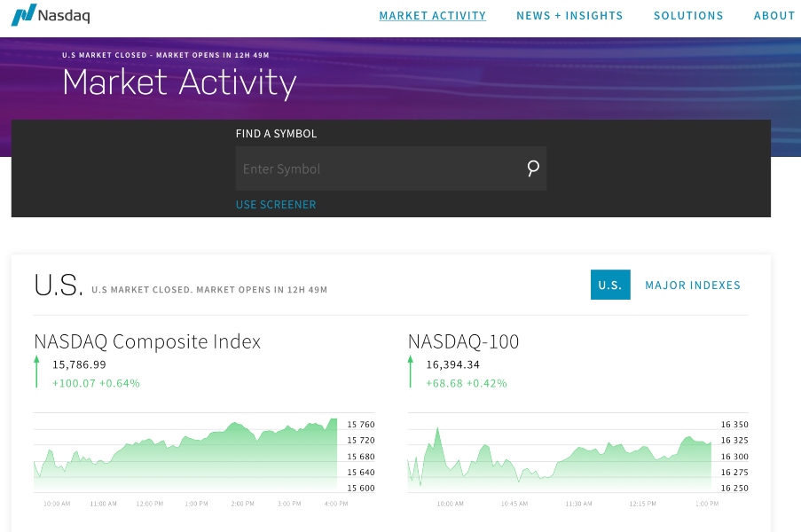
Task: Click the search magnifier icon
Action: point(533,168)
